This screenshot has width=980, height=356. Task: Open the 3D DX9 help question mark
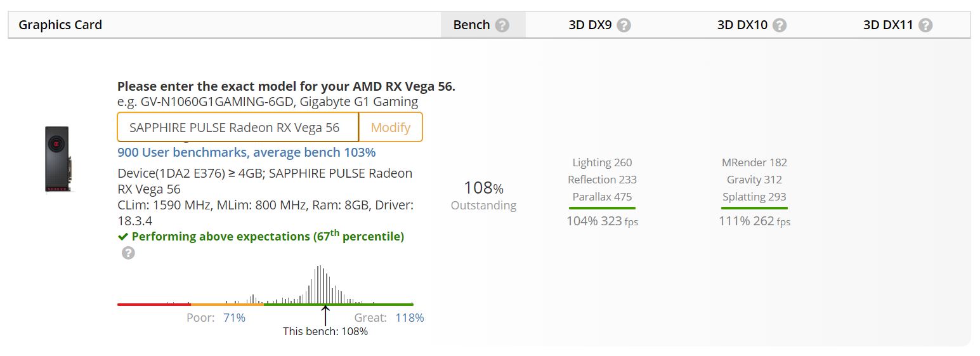point(624,25)
